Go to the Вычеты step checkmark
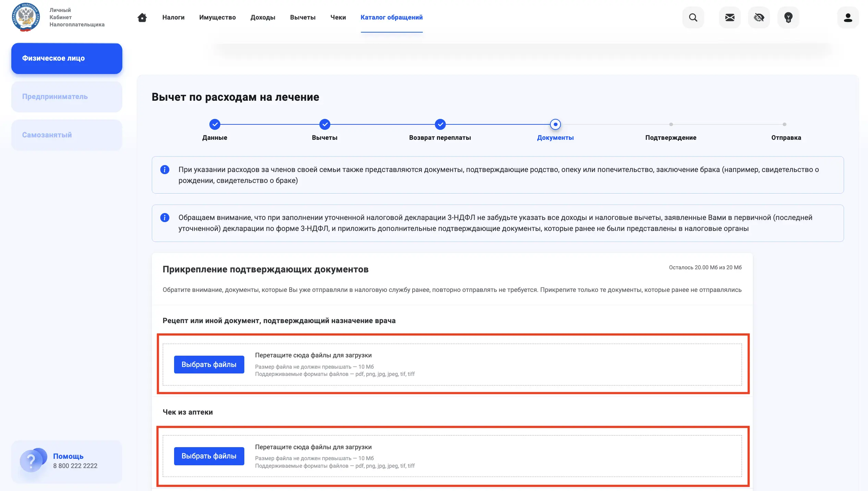This screenshot has width=868, height=491. click(x=325, y=124)
